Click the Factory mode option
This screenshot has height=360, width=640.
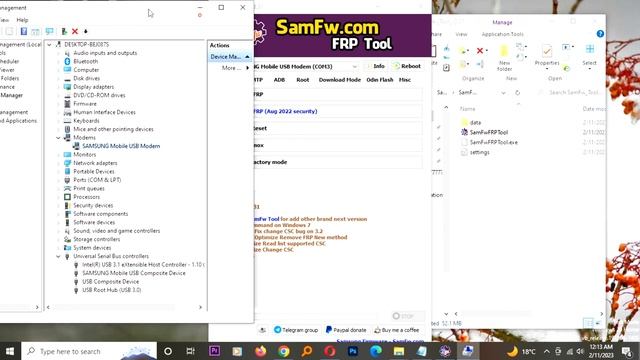(x=338, y=162)
